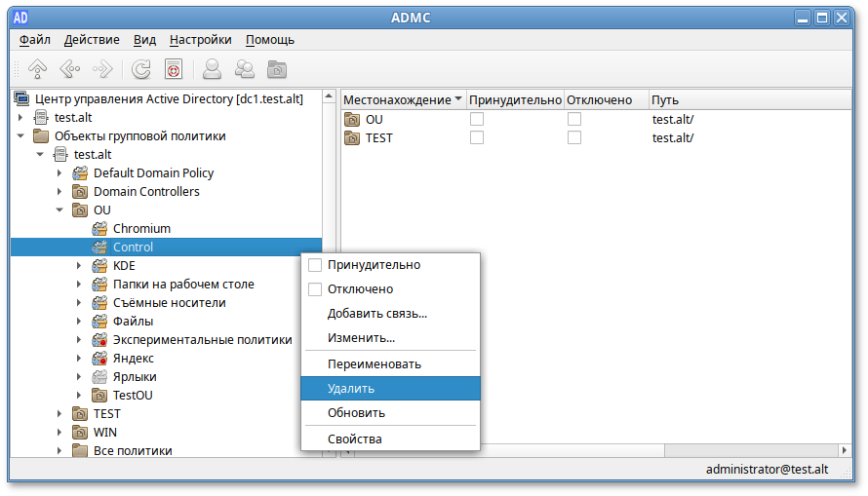Click the refresh toolbar icon

(x=141, y=69)
